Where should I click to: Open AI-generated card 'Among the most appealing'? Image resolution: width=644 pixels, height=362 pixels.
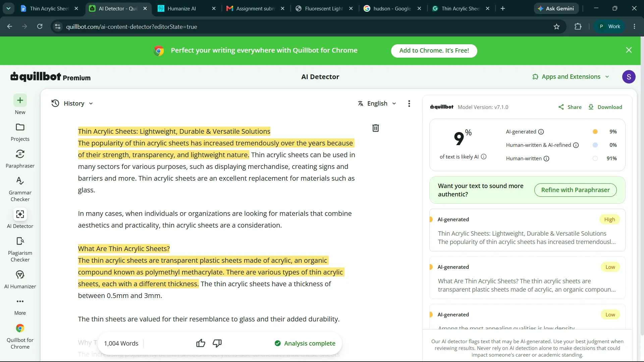[527, 317]
